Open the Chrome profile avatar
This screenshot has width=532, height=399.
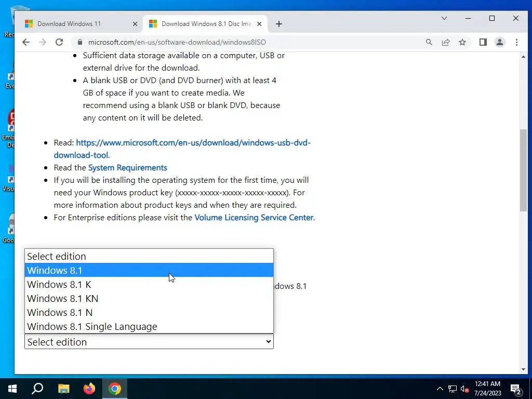tap(499, 42)
